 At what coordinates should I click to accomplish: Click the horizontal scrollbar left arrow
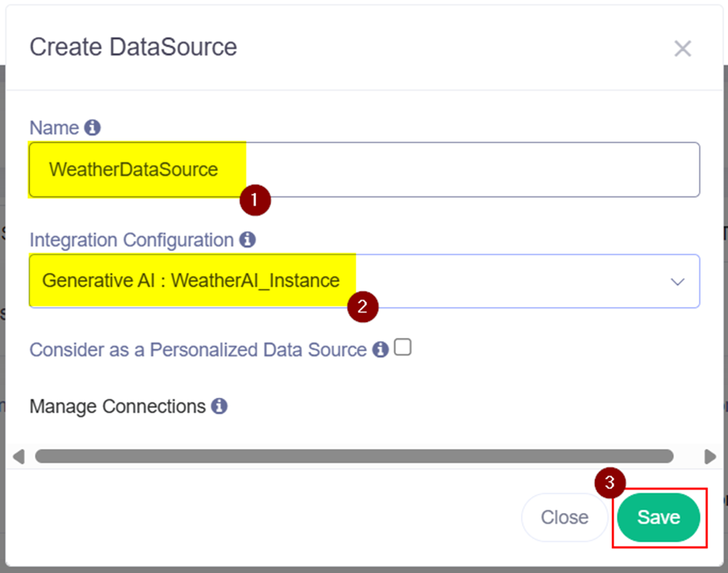coord(18,456)
